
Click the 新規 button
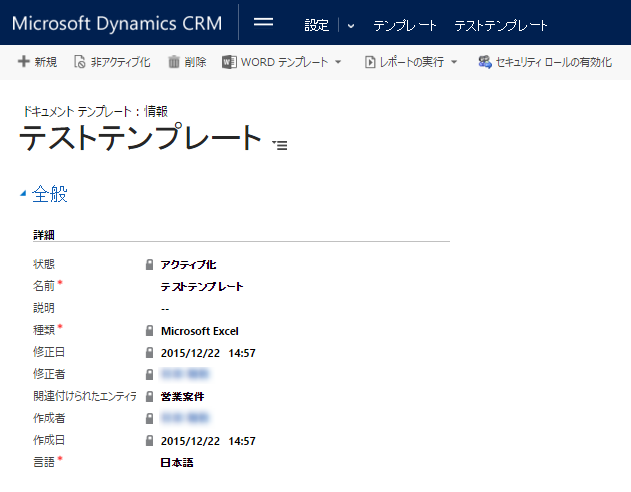(x=37, y=62)
